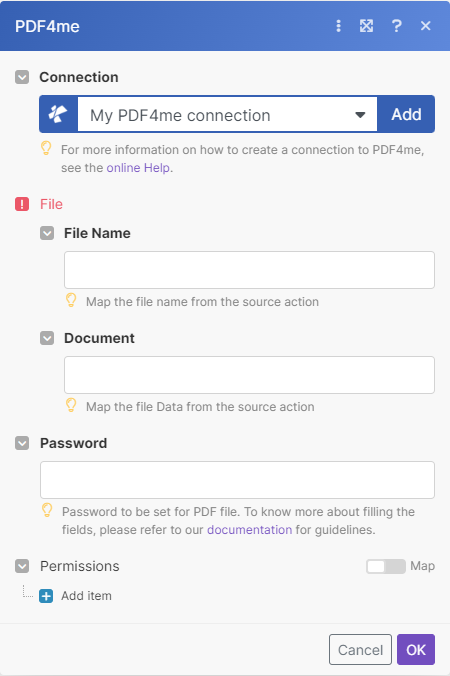This screenshot has height=676, width=450.
Task: Open the My PDF4me connection dropdown
Action: tap(227, 115)
